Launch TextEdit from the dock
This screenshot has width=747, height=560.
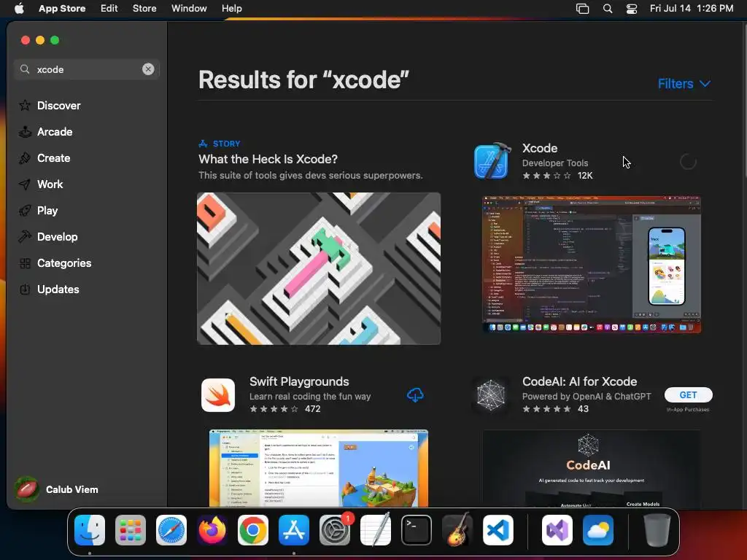376,530
